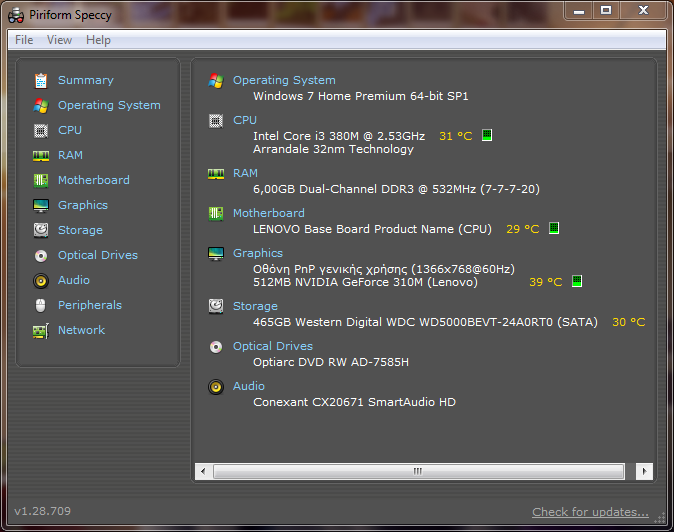Screen dimensions: 674x532
Task: Open Audio section in sidebar
Action: 74,280
